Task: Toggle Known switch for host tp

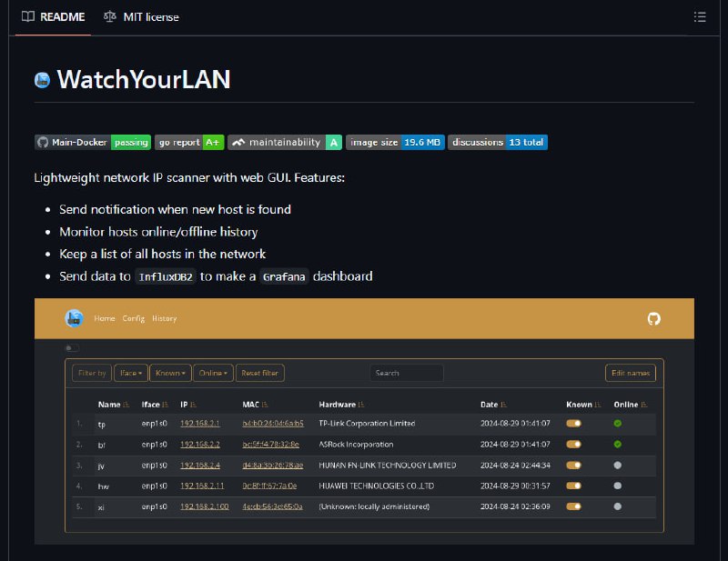Action: [x=573, y=423]
